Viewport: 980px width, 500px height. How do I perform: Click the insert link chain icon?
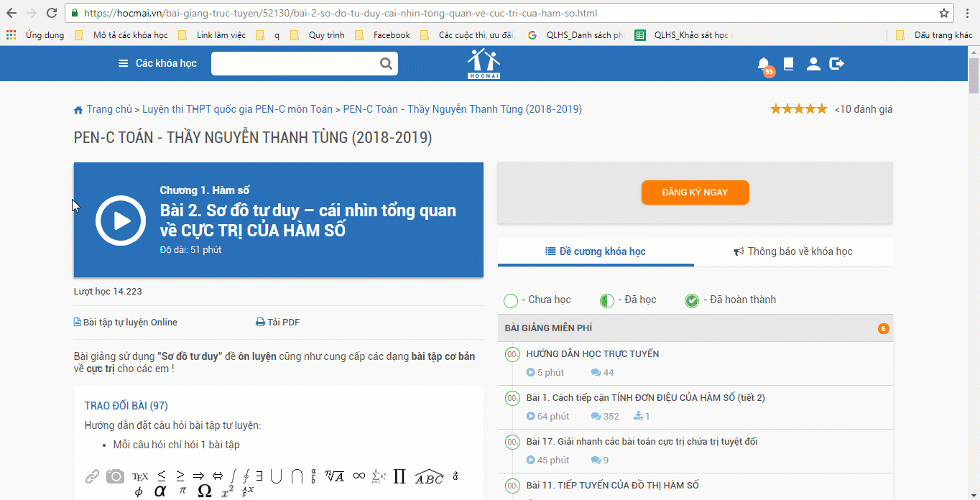pos(92,476)
